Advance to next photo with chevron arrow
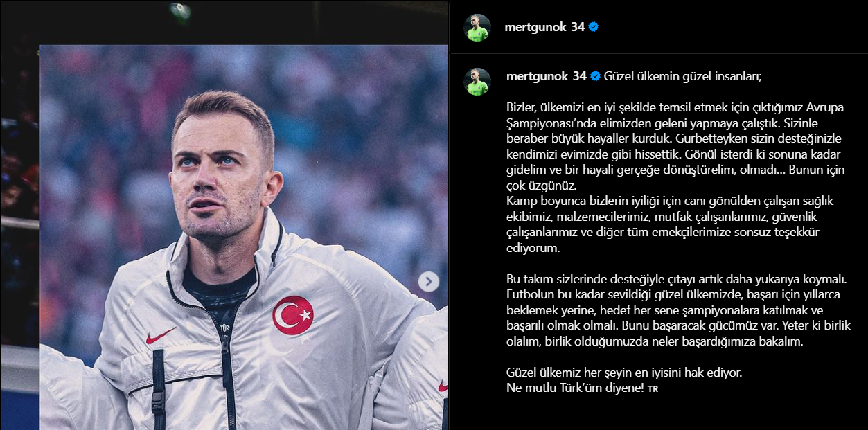The height and width of the screenshot is (430, 868). tap(429, 281)
